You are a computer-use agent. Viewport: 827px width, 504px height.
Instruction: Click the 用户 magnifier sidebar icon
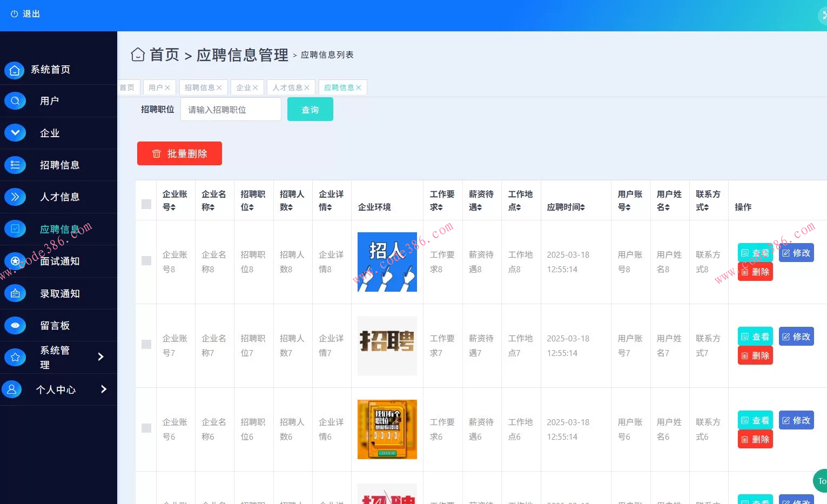(15, 100)
